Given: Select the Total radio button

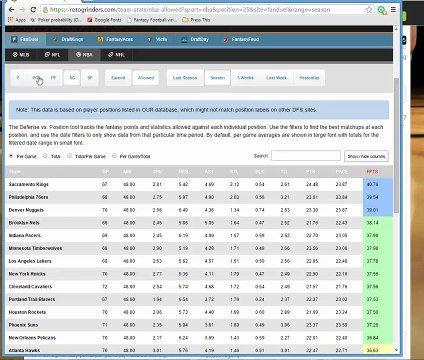Looking at the screenshot, I should pos(45,156).
